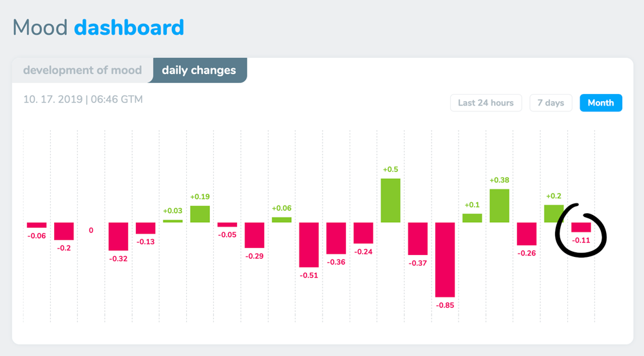Click the red -0.29 bar
Screen dimensions: 644x356
pyautogui.click(x=254, y=235)
